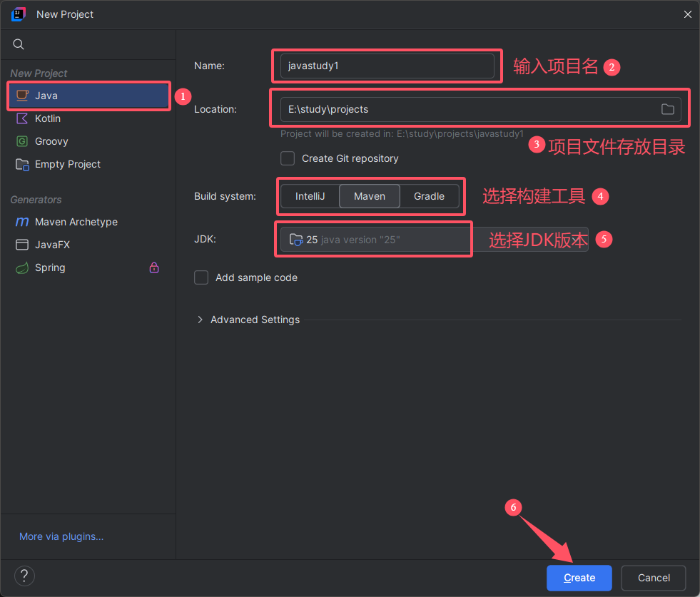Click the lock icon beside Spring
This screenshot has width=700, height=597.
[x=154, y=267]
